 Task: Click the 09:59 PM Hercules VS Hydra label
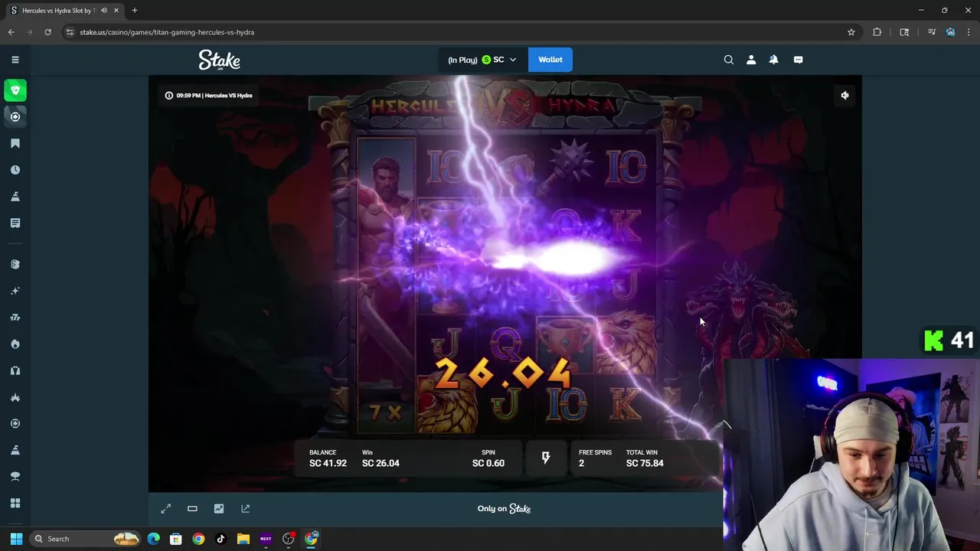(x=208, y=96)
